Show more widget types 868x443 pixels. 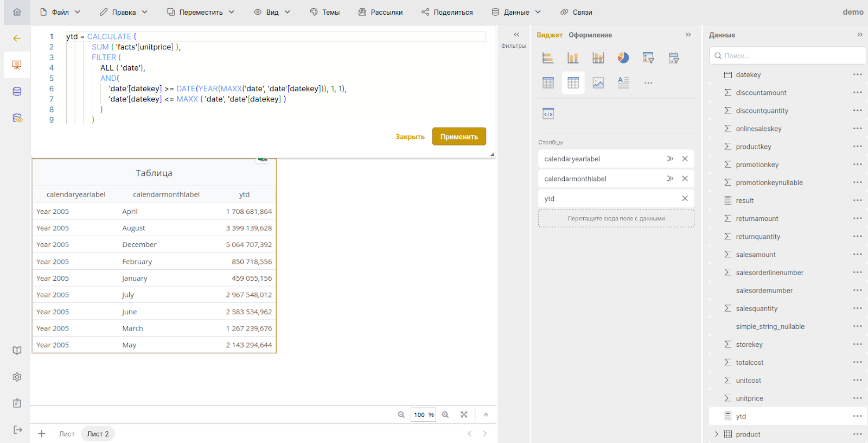click(x=648, y=83)
